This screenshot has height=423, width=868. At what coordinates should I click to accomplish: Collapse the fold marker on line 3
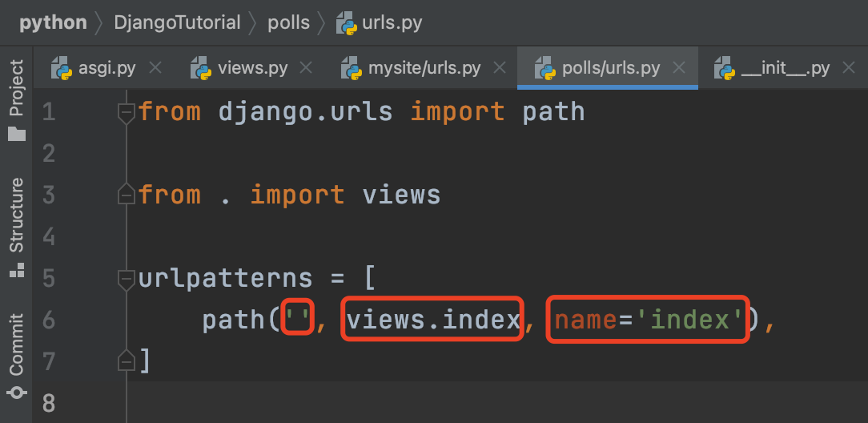[127, 195]
